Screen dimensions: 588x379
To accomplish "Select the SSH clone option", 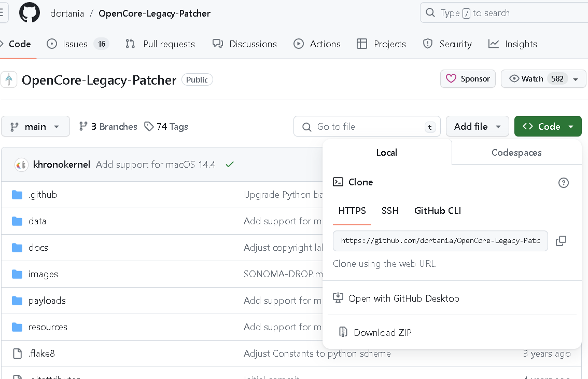I will click(x=390, y=210).
